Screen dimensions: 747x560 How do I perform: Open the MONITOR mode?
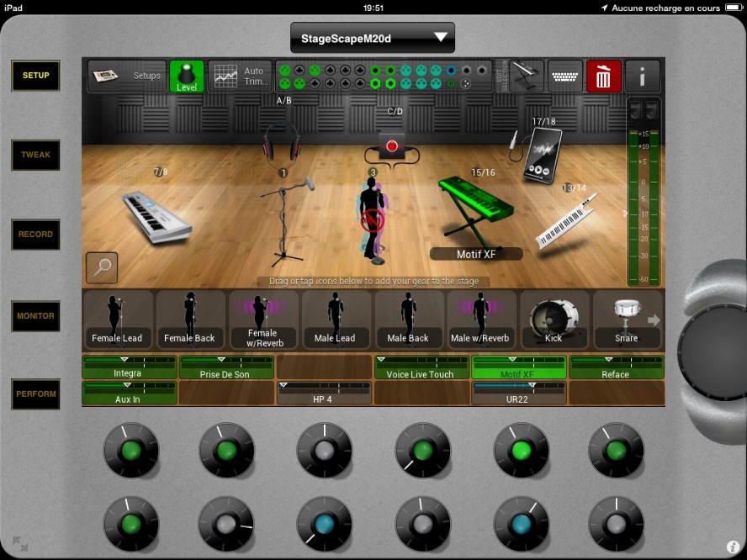pos(35,316)
